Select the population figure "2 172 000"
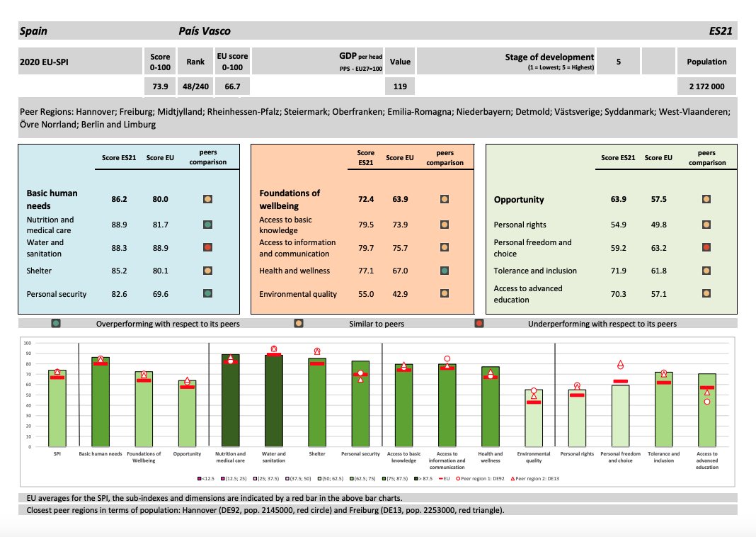The height and width of the screenshot is (537, 756). 707,86
